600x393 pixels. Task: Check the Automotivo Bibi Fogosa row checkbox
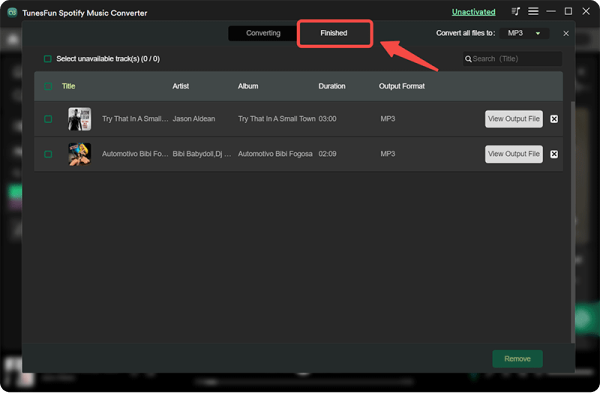tap(48, 154)
